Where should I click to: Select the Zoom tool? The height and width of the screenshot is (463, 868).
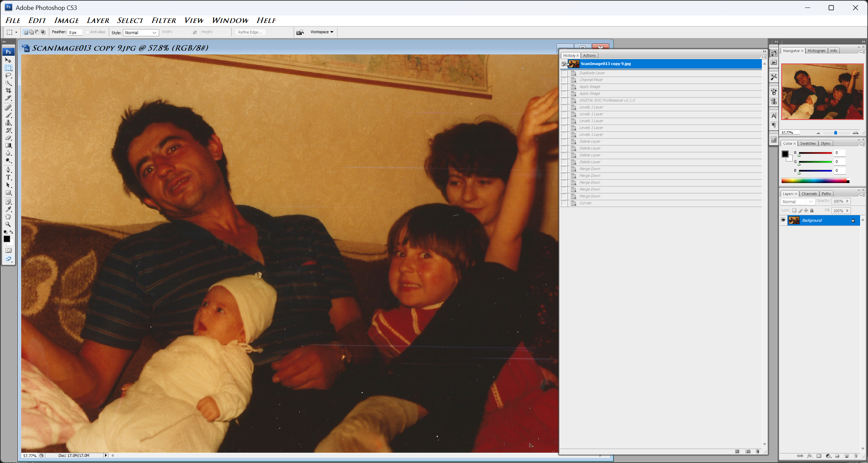9,224
